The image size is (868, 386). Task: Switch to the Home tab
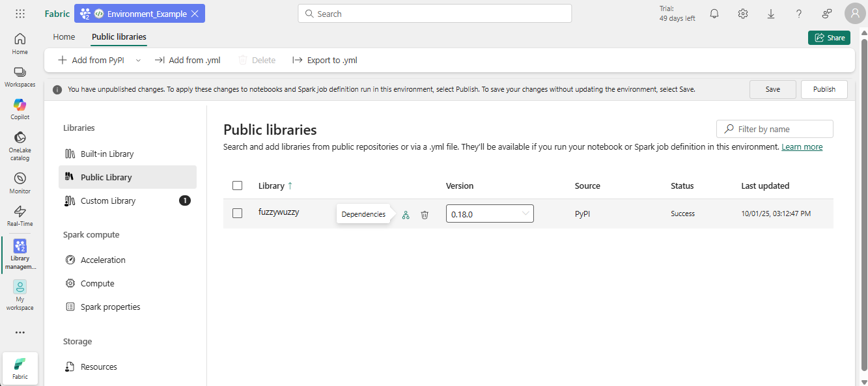(64, 37)
